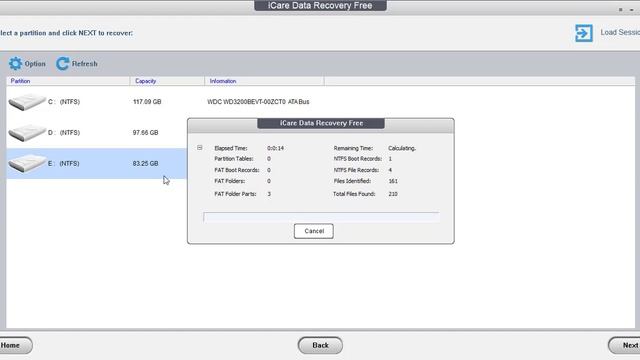This screenshot has height=360, width=640.
Task: Return to the Home screen
Action: 15,345
